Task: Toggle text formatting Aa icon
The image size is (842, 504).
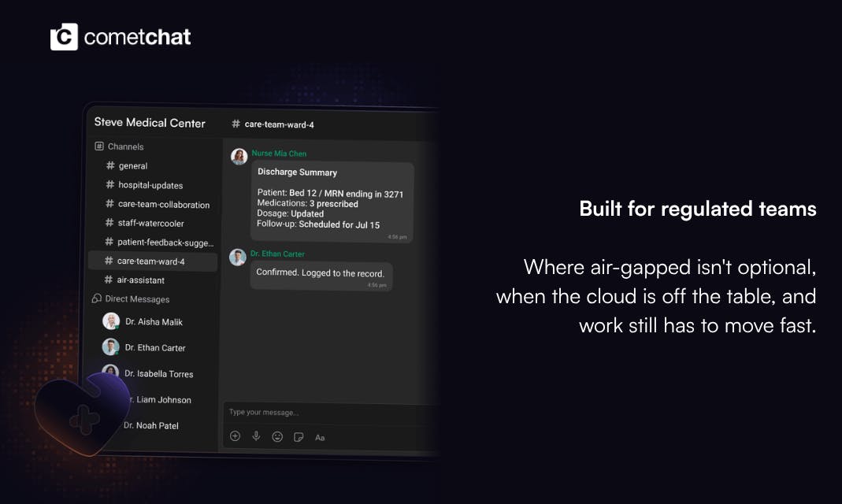Action: (320, 437)
